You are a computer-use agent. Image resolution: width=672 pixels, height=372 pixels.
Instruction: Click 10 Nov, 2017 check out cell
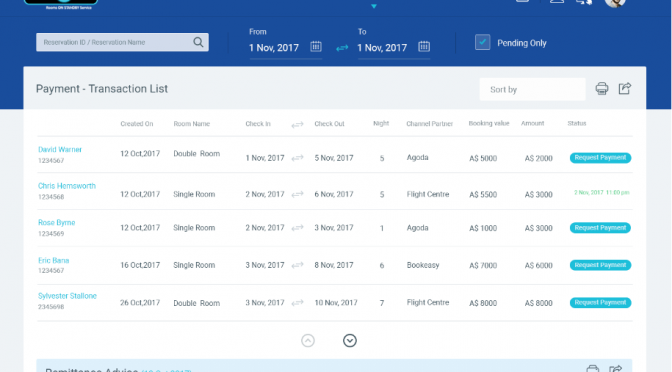click(x=336, y=303)
